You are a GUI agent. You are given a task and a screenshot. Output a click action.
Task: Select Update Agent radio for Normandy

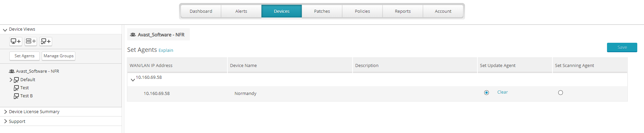click(487, 93)
